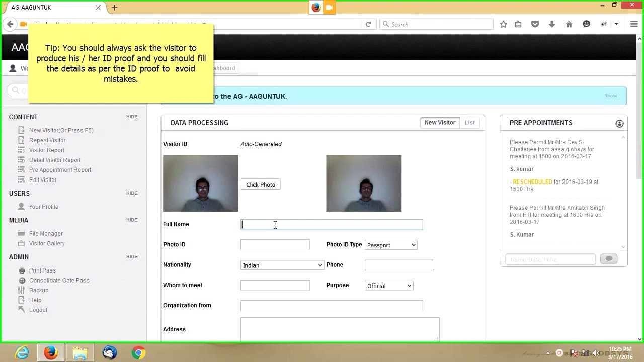Open Detail Visitor Report list icon
The image size is (644, 362).
[x=21, y=160]
